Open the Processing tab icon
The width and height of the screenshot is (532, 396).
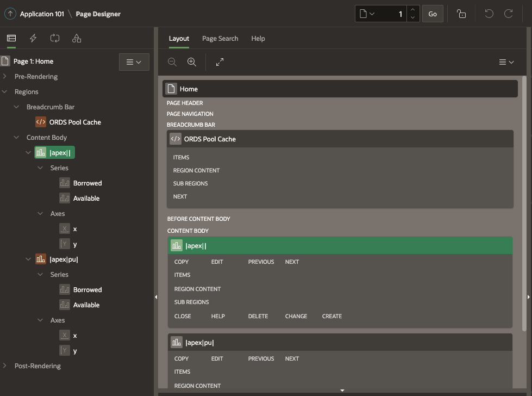tap(54, 38)
